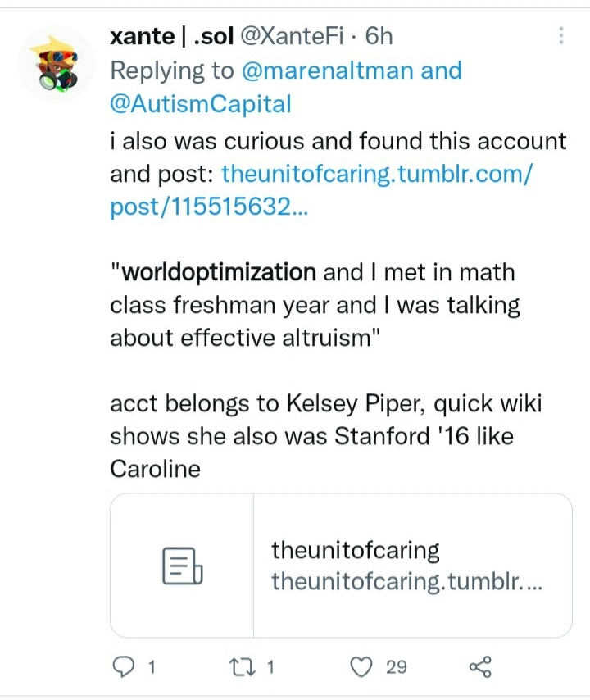Retweet using the arrows icon
This screenshot has height=700, width=590.
pyautogui.click(x=241, y=666)
